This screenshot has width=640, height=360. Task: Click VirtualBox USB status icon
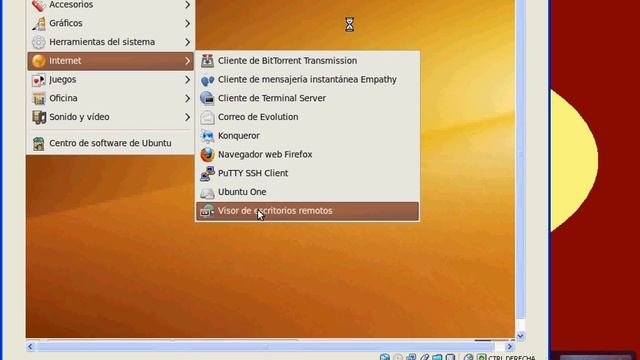point(424,358)
